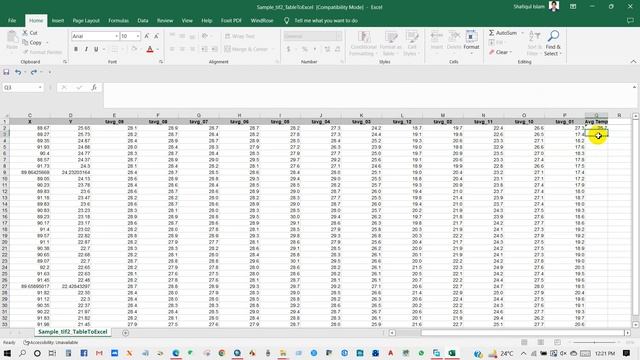
Task: Open the Font Color dropdown arrow
Action: 158,49
